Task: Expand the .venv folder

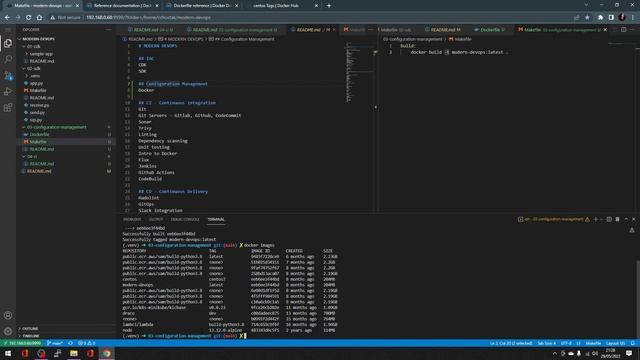Action: pyautogui.click(x=34, y=76)
